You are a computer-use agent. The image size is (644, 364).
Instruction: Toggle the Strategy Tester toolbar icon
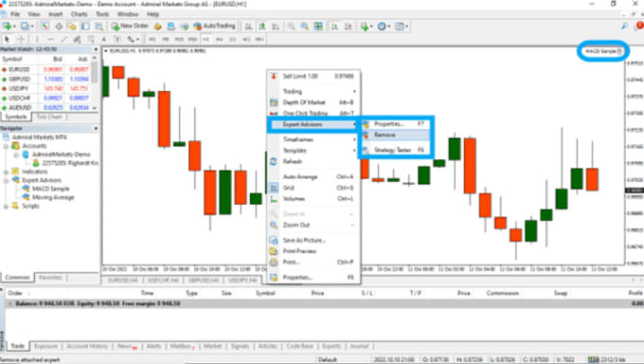click(99, 26)
